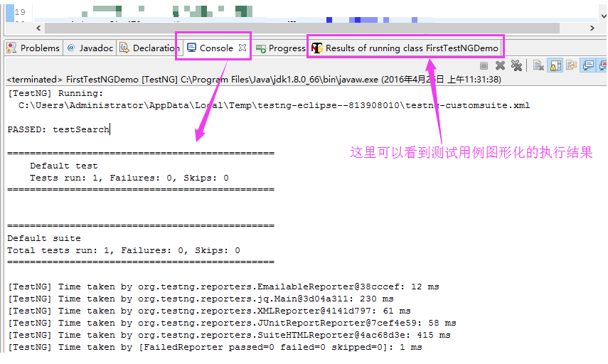This screenshot has width=608, height=364.
Task: Click the 'Default suite' console text
Action: coord(44,238)
